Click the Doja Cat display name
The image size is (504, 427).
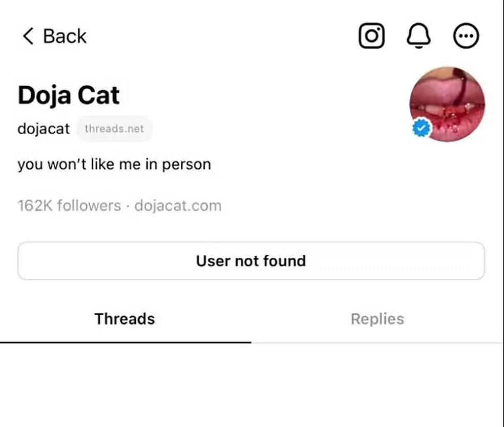click(68, 94)
